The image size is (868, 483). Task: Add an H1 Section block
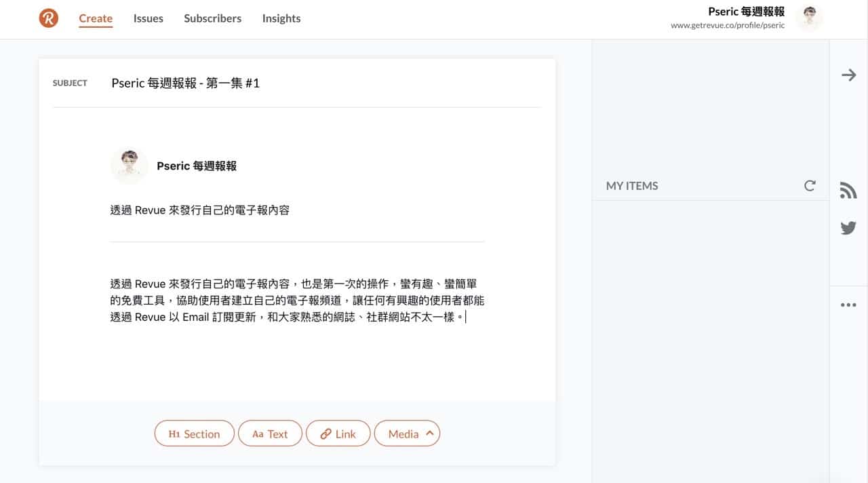pos(194,434)
